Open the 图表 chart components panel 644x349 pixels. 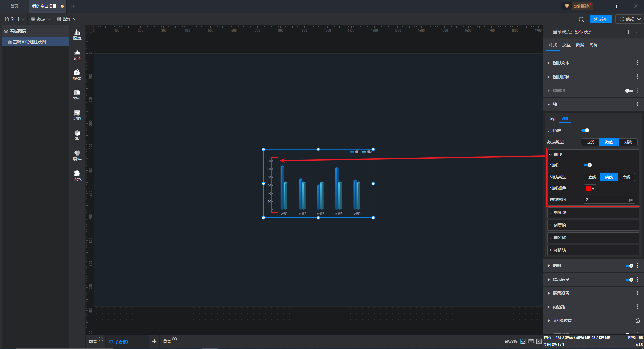77,35
